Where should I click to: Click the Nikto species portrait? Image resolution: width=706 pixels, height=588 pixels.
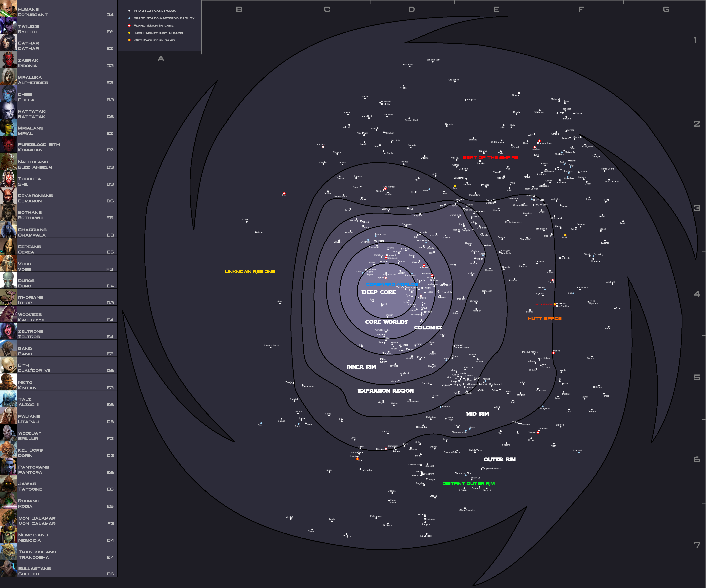[x=8, y=382]
